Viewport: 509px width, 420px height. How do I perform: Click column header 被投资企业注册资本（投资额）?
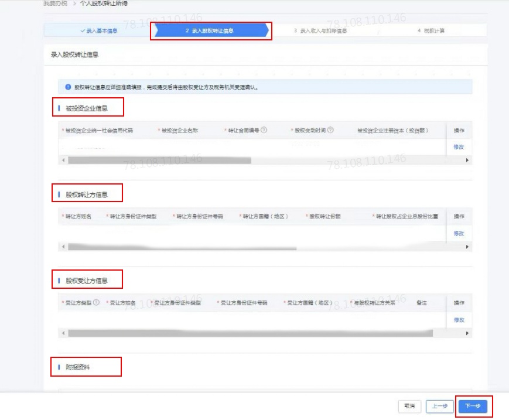pos(393,131)
